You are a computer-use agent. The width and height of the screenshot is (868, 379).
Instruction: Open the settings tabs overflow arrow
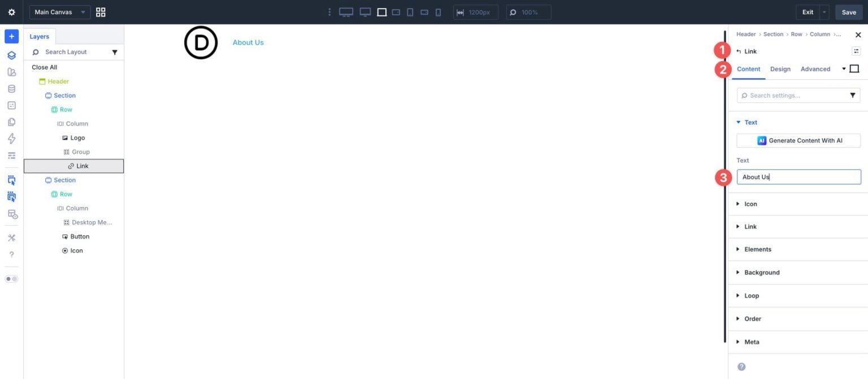point(844,69)
